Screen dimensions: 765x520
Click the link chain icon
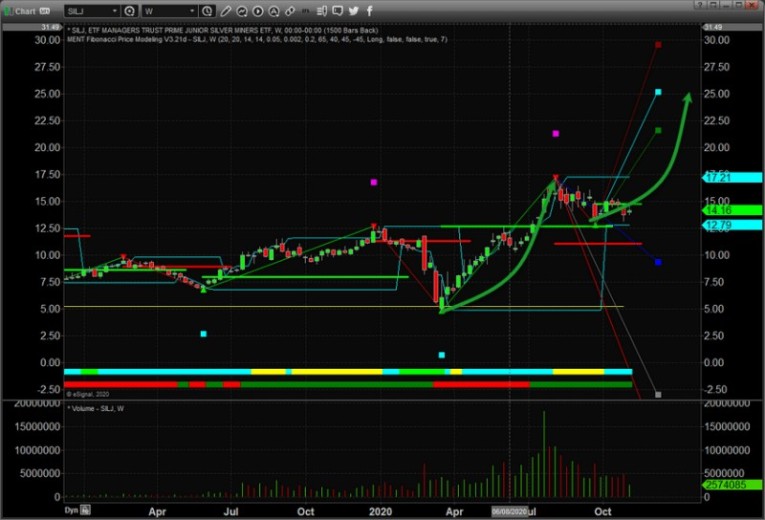click(x=289, y=10)
